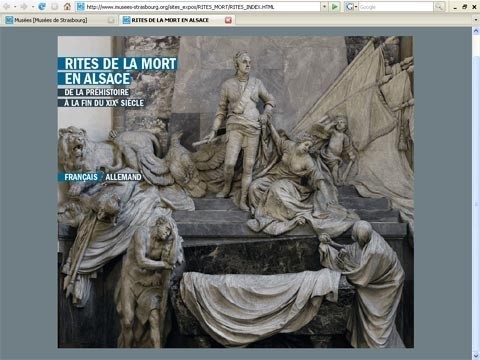This screenshot has width=480, height=360.
Task: Focus the Google search input field
Action: pyautogui.click(x=396, y=7)
